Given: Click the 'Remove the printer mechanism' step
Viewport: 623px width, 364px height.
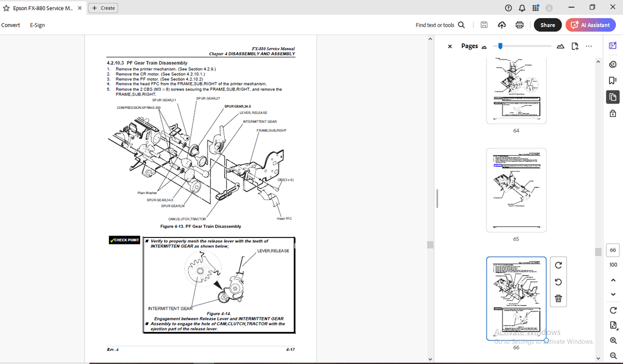Looking at the screenshot, I should click(166, 69).
